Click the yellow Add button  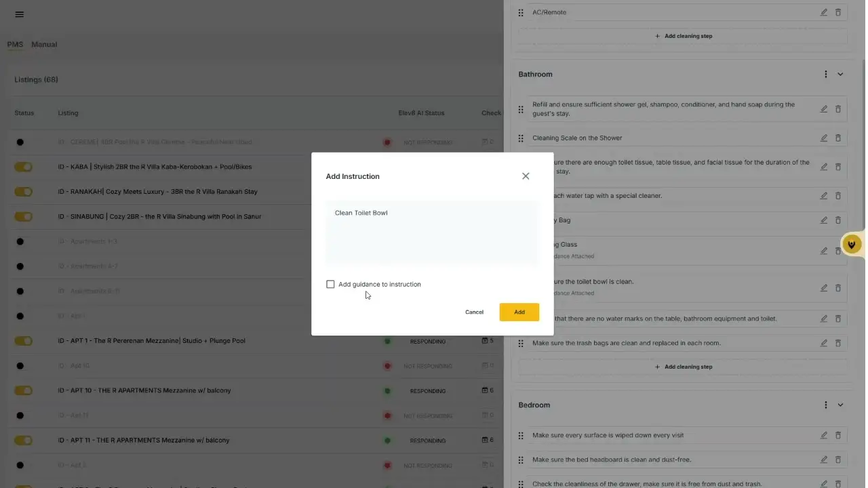(519, 312)
